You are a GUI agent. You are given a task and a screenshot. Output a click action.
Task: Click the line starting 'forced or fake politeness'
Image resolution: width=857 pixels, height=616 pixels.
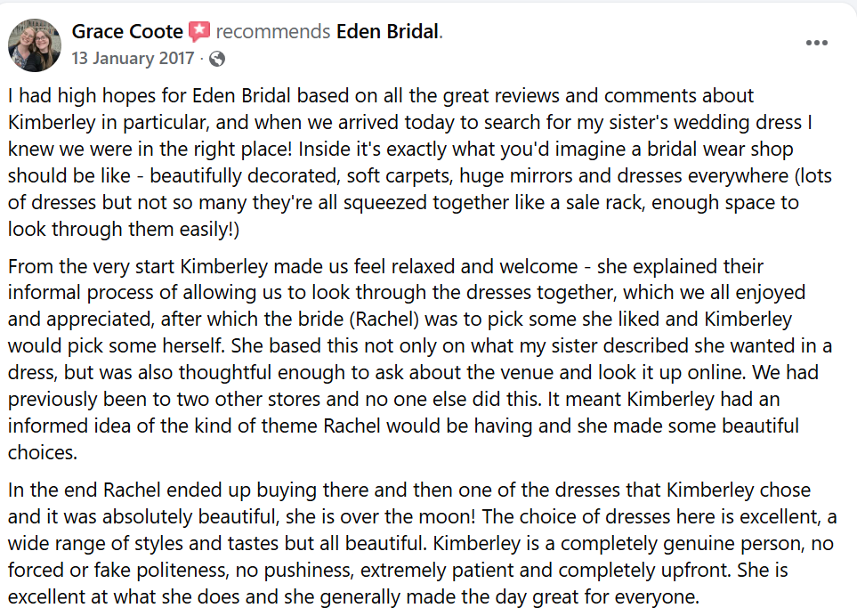pos(398,570)
